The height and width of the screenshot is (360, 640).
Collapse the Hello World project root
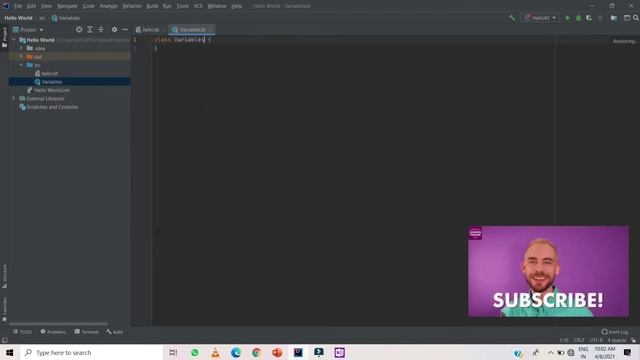click(14, 40)
